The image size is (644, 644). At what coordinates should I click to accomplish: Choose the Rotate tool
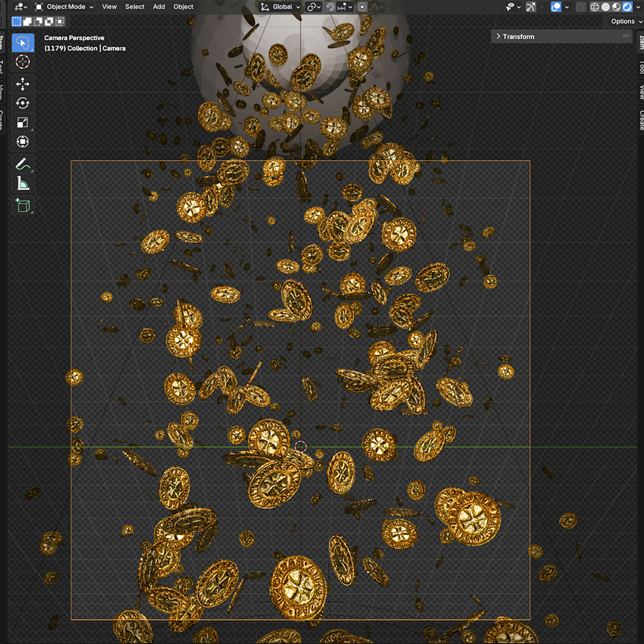click(22, 103)
